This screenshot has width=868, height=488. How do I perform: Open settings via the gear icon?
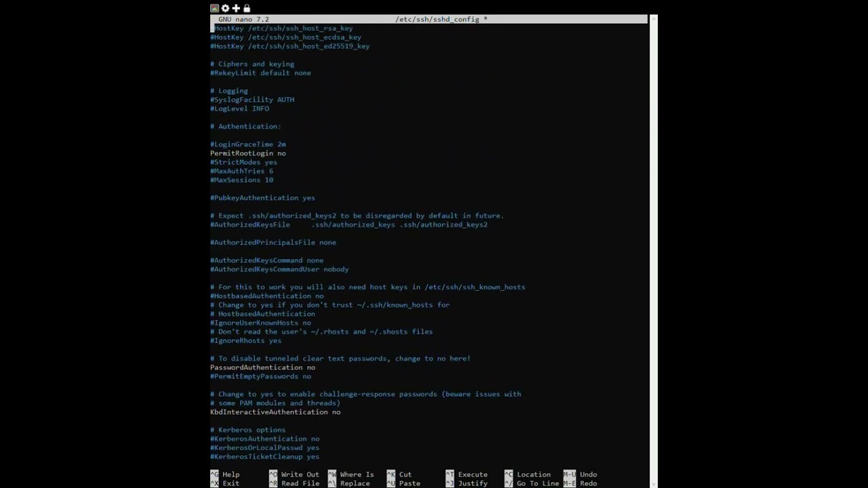coord(225,8)
